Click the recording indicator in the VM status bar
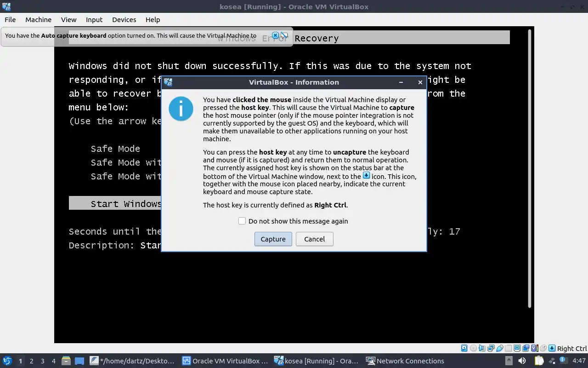 coord(526,348)
